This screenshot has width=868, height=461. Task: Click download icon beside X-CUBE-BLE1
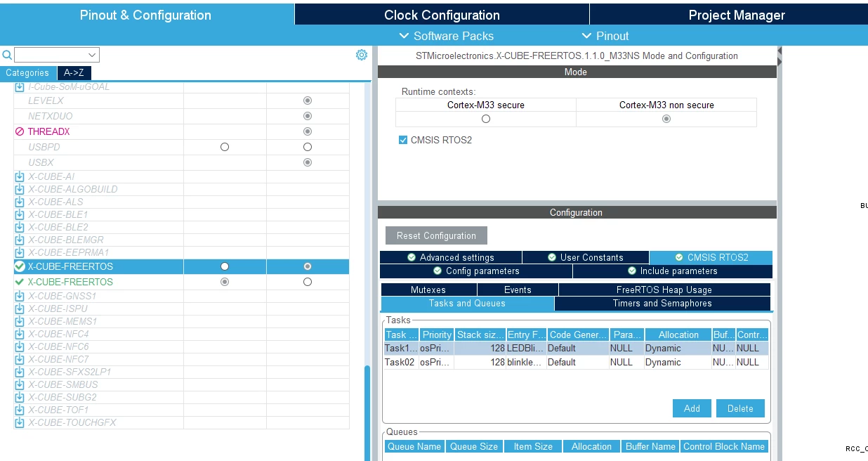[x=20, y=214]
